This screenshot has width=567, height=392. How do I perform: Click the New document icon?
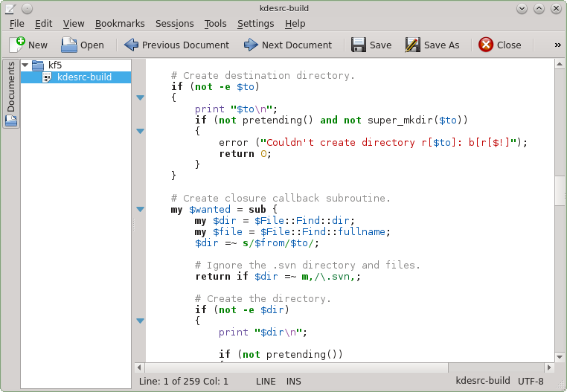(17, 45)
